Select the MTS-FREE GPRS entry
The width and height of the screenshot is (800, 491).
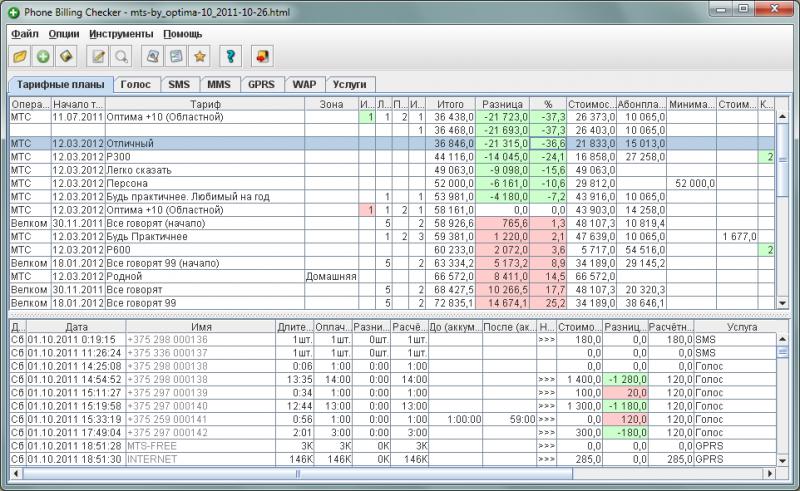(x=393, y=446)
